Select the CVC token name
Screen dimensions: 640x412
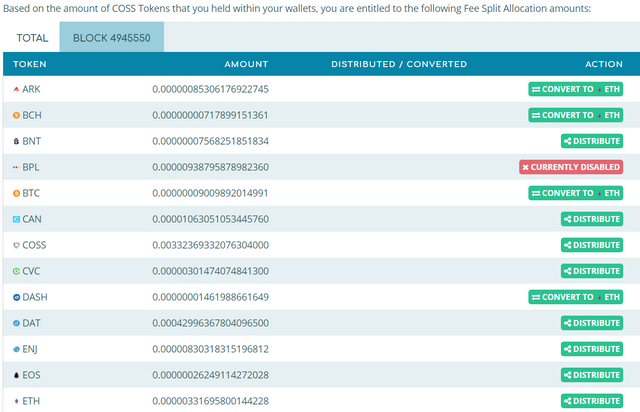(x=31, y=271)
